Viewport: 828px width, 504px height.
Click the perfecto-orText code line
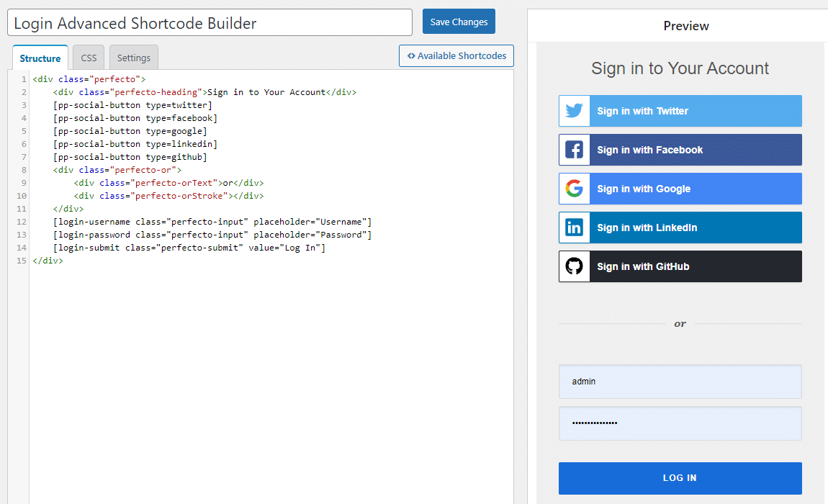[168, 183]
